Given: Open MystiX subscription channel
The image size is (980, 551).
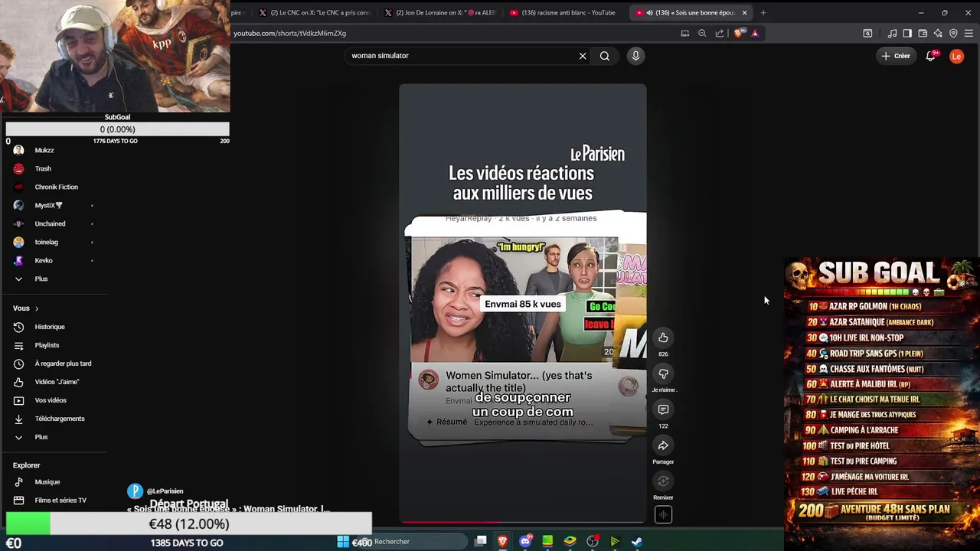Looking at the screenshot, I should pyautogui.click(x=48, y=205).
